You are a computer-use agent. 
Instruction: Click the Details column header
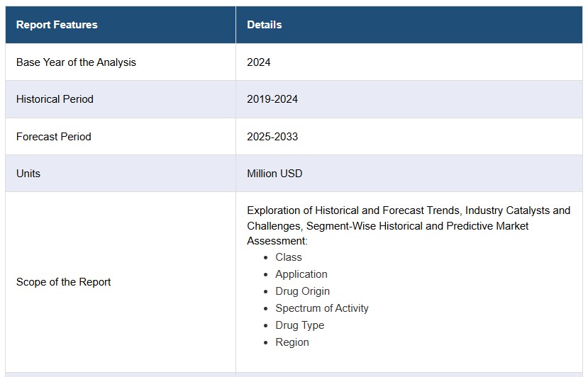coord(265,25)
